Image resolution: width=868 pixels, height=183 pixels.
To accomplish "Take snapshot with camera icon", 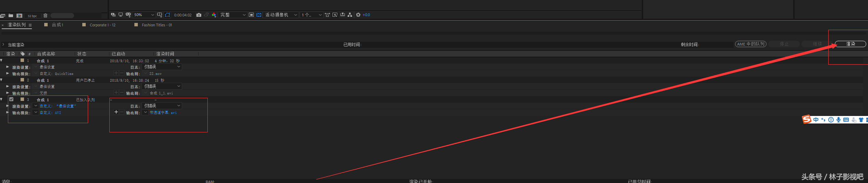I will (x=198, y=15).
